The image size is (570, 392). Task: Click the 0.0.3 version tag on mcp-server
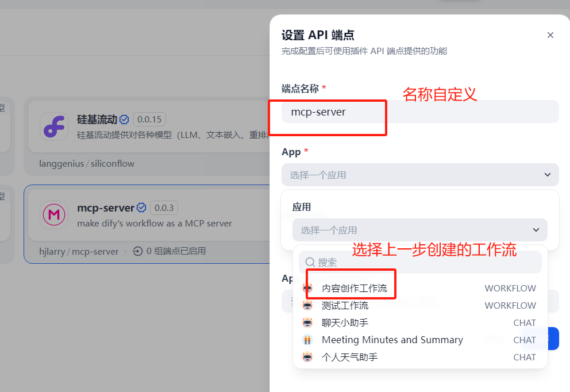pos(164,207)
